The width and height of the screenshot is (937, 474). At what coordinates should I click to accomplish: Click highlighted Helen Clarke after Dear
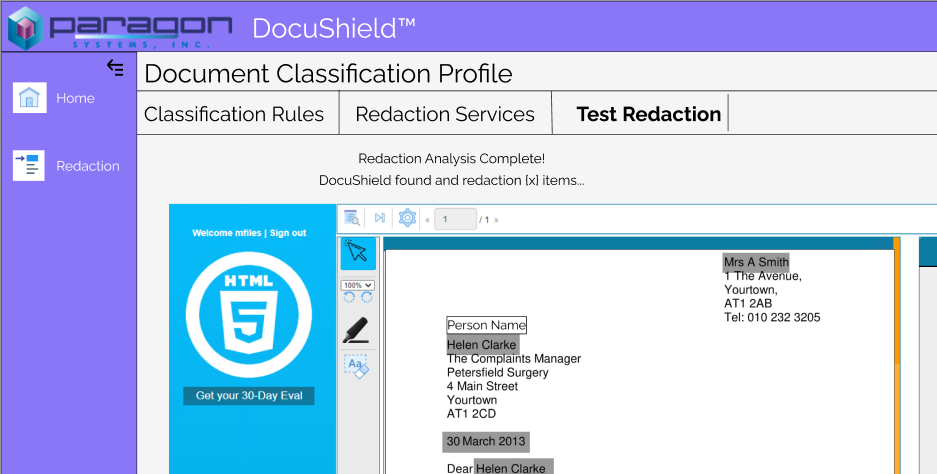tap(513, 468)
